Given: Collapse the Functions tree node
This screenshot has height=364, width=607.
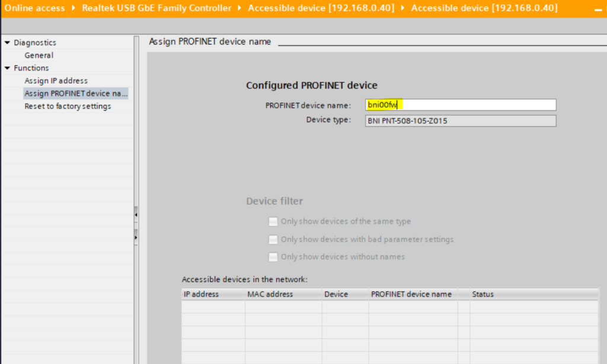Looking at the screenshot, I should point(7,68).
